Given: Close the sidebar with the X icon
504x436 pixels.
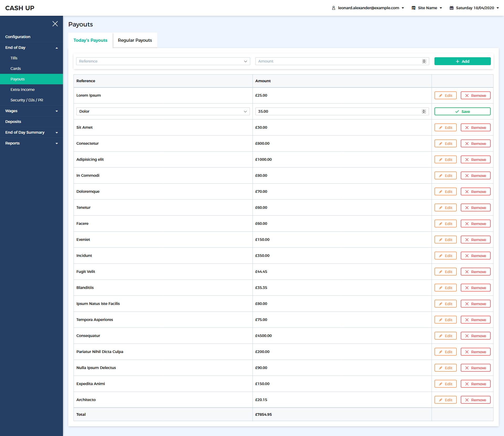Looking at the screenshot, I should (55, 24).
